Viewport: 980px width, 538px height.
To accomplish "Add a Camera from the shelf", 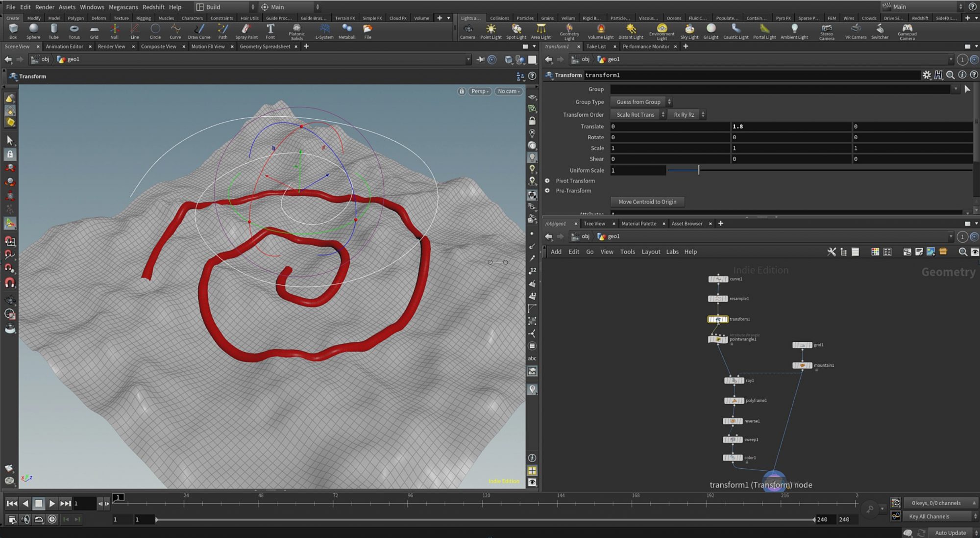I will point(467,31).
